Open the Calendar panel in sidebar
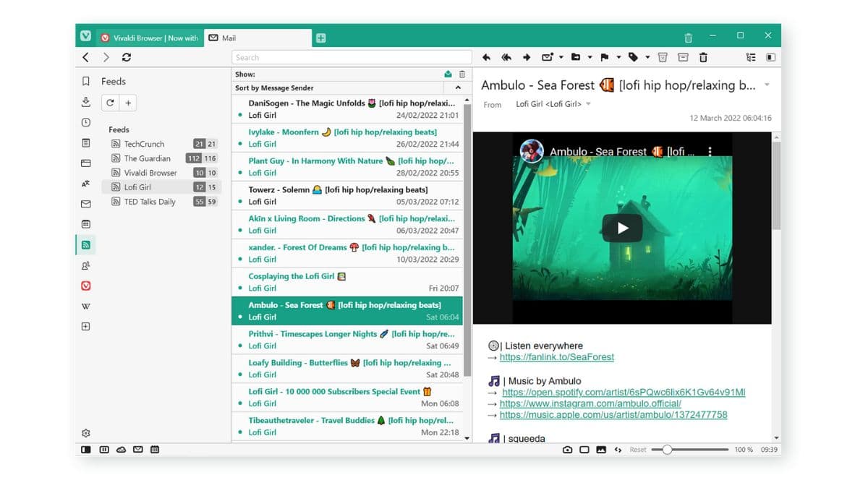 coord(85,224)
